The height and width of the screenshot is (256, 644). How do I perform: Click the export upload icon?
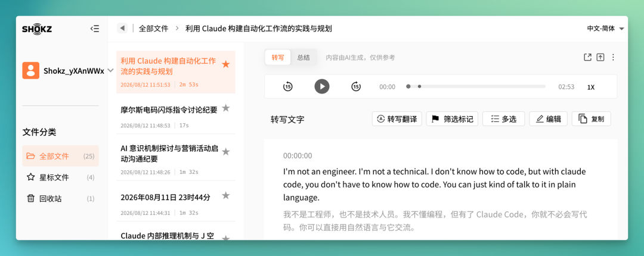coord(600,57)
